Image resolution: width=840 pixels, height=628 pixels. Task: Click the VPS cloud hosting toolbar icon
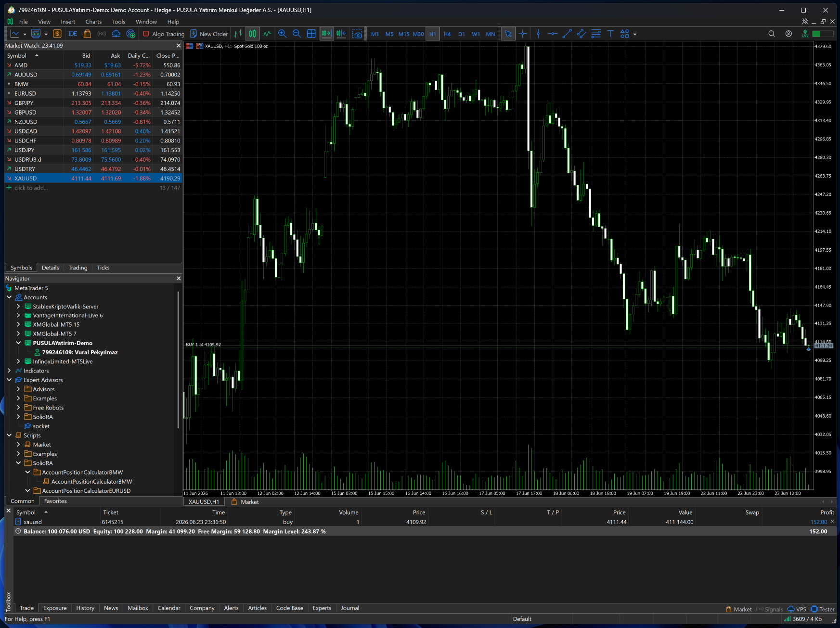tap(116, 34)
